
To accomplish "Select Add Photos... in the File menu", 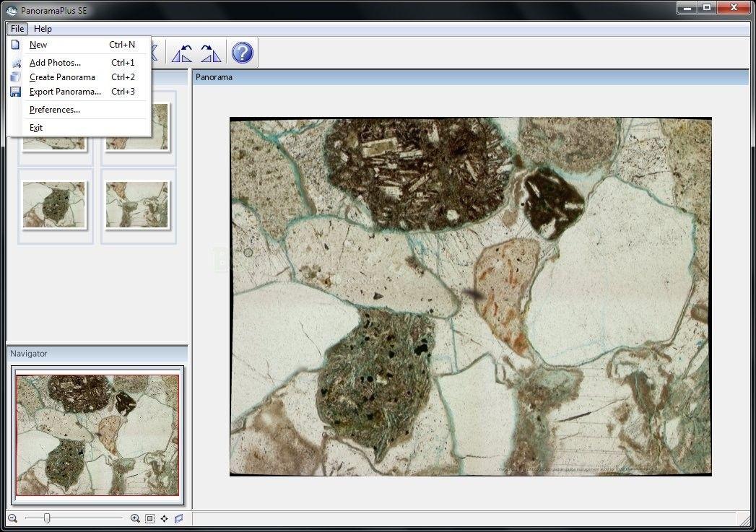I will pyautogui.click(x=79, y=63).
